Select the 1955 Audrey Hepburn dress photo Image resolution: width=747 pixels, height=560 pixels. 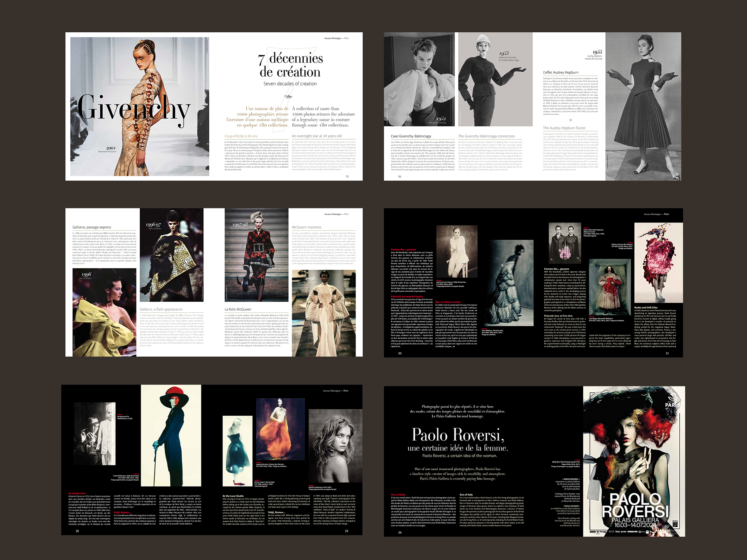coord(643,106)
